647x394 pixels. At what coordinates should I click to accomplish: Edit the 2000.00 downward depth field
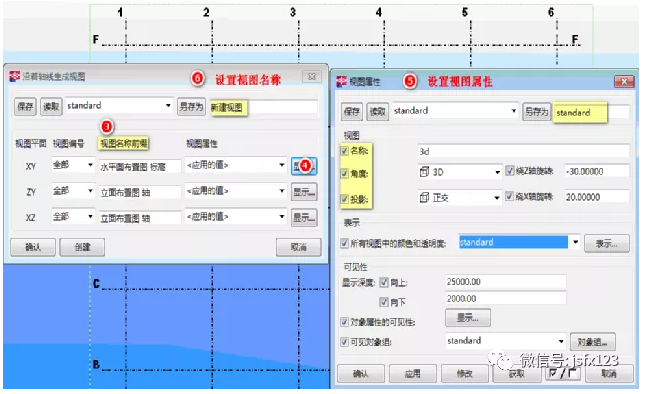pyautogui.click(x=505, y=298)
